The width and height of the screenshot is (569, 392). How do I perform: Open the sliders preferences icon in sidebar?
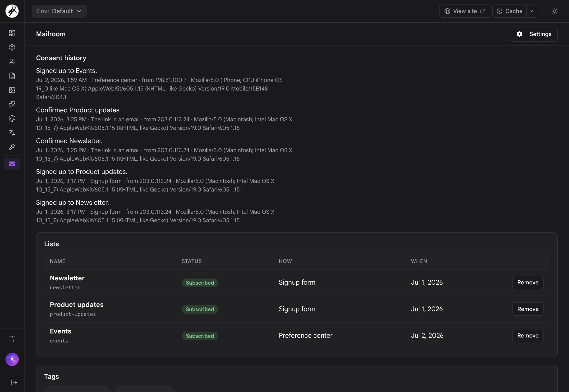pyautogui.click(x=12, y=339)
